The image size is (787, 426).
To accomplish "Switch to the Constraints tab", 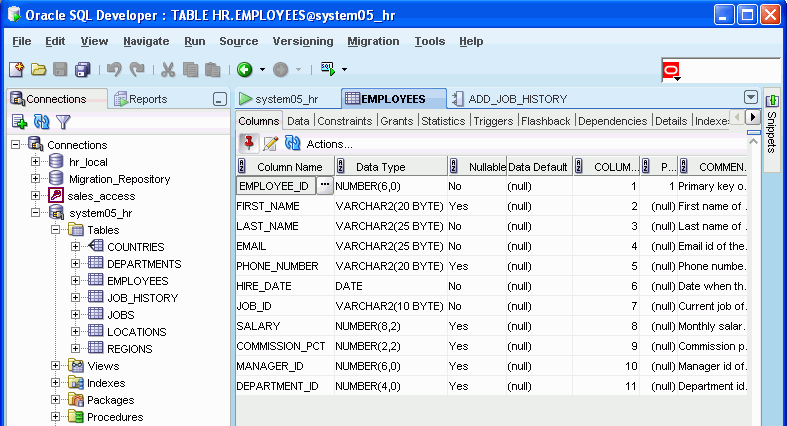I will pyautogui.click(x=345, y=121).
